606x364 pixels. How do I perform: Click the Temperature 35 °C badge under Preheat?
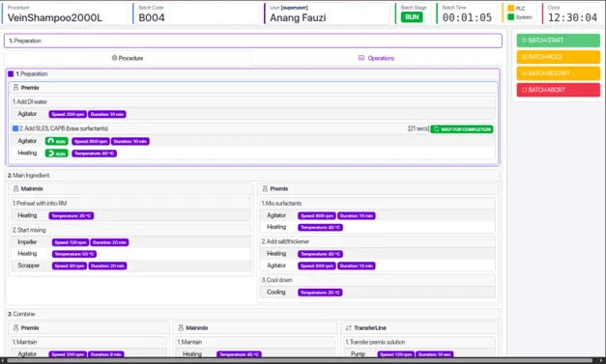(x=72, y=215)
